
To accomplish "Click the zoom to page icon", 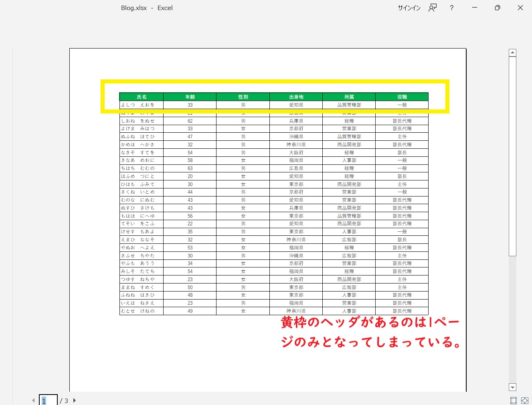I will (525, 400).
